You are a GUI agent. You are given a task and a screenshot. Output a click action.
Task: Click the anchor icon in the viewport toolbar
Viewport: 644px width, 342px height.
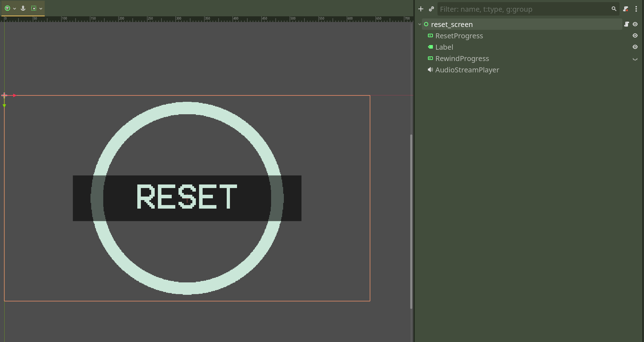(x=23, y=8)
